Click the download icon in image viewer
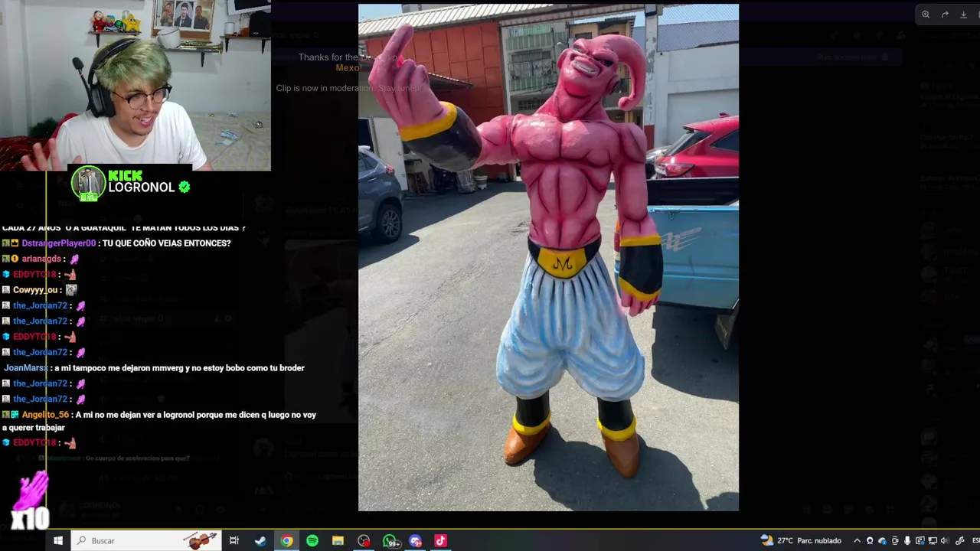 click(x=963, y=15)
